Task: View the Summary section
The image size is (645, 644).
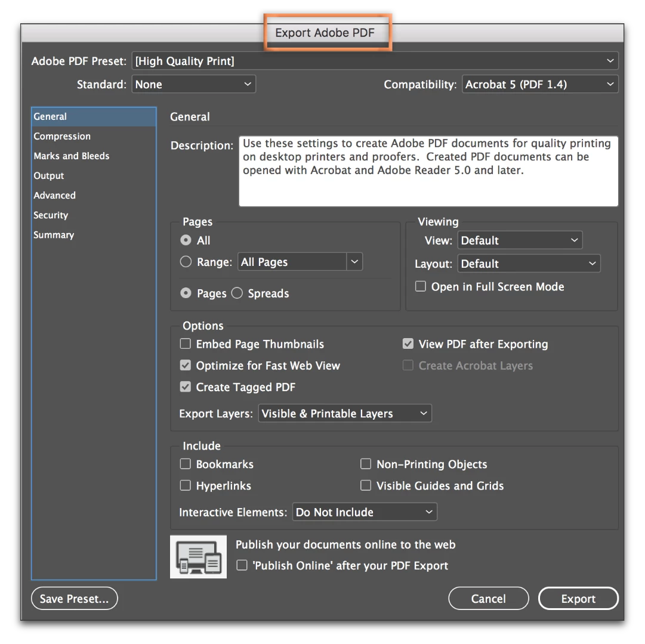Action: (94, 235)
